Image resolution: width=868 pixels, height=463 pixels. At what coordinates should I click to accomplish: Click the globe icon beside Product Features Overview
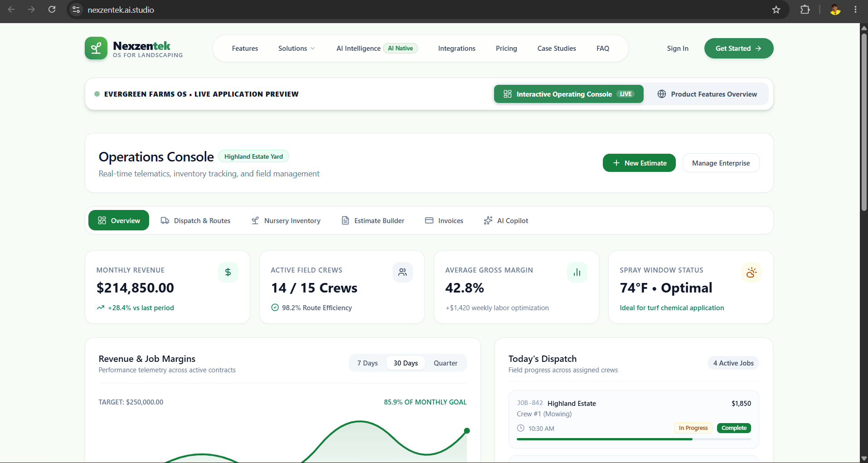pyautogui.click(x=662, y=94)
